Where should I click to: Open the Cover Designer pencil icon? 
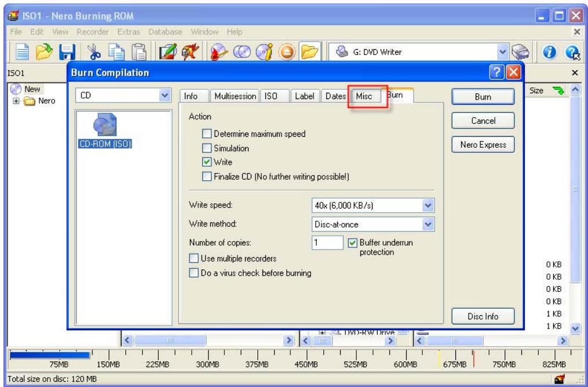click(167, 52)
